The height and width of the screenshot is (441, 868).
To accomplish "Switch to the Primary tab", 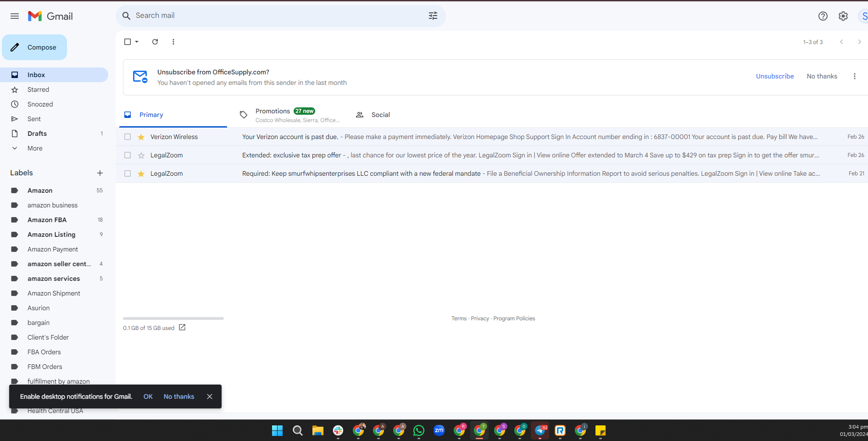I will 173,115.
